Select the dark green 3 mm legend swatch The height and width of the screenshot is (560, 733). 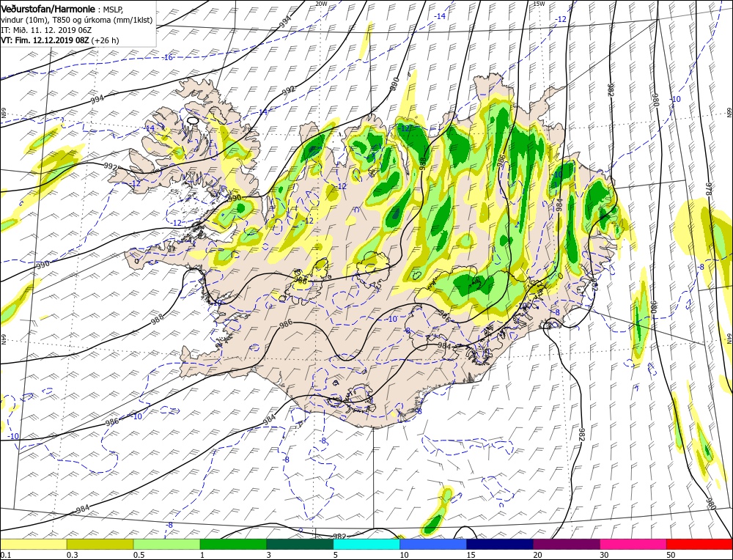[x=300, y=544]
